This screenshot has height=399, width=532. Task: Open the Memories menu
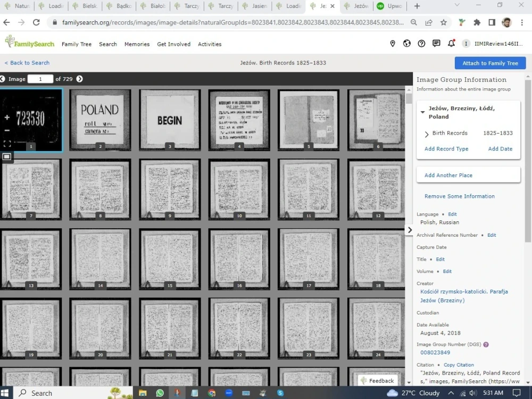(137, 44)
